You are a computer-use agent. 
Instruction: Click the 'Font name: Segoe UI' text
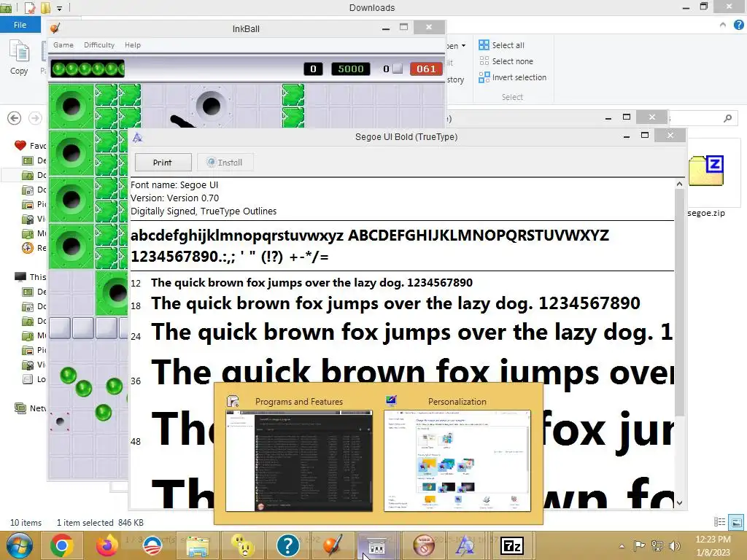174,184
